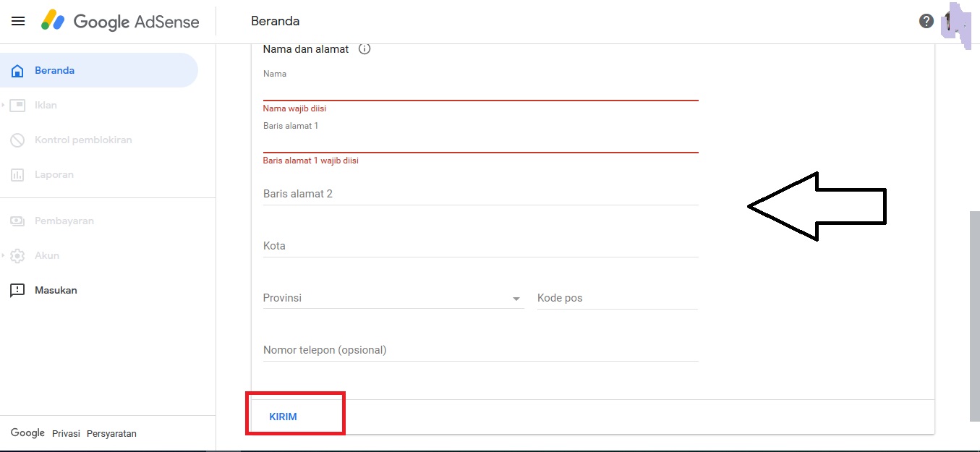Screen dimensions: 980x452
Task: Open the hamburger main menu
Action: [18, 21]
